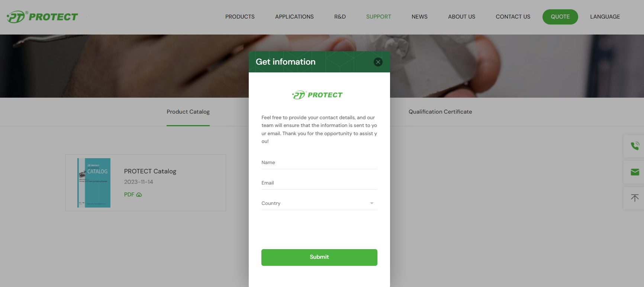Click the phone call sidebar icon
Screen dimensions: 644x287
[x=635, y=146]
